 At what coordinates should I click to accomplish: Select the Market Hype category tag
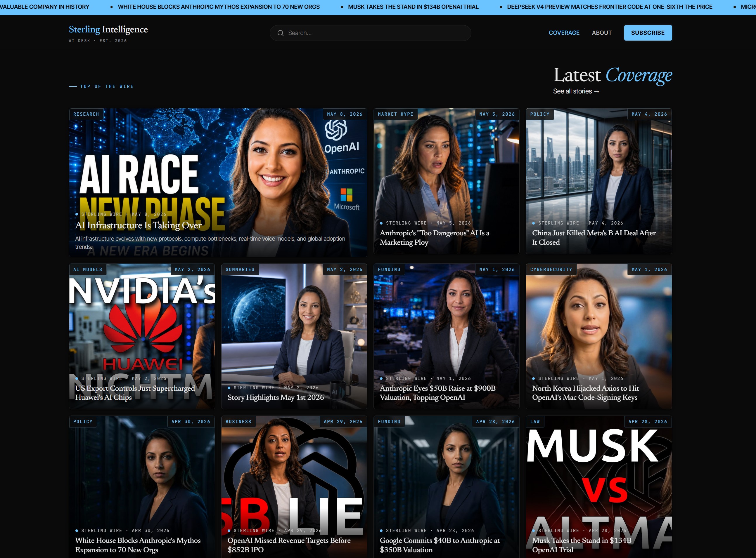click(x=395, y=114)
